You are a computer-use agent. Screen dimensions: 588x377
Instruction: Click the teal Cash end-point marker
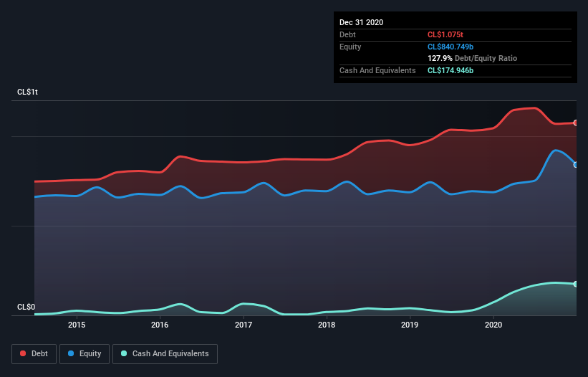tap(576, 284)
